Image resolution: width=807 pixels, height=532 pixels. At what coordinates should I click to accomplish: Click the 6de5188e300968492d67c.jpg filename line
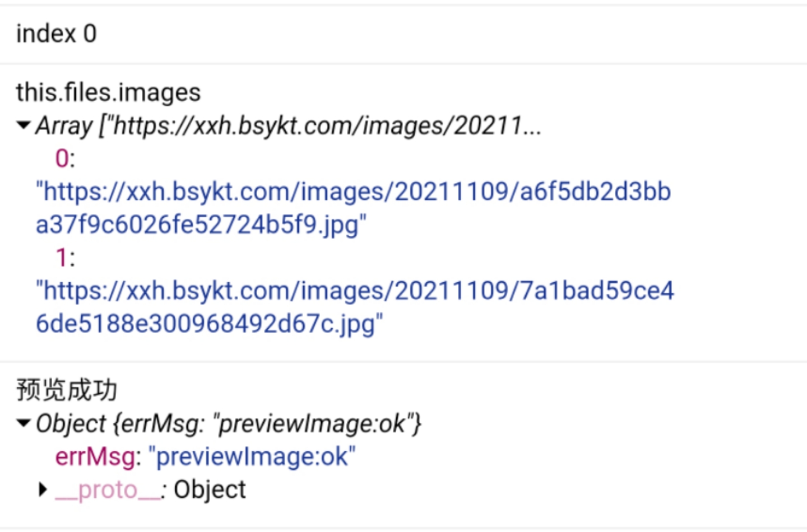209,324
